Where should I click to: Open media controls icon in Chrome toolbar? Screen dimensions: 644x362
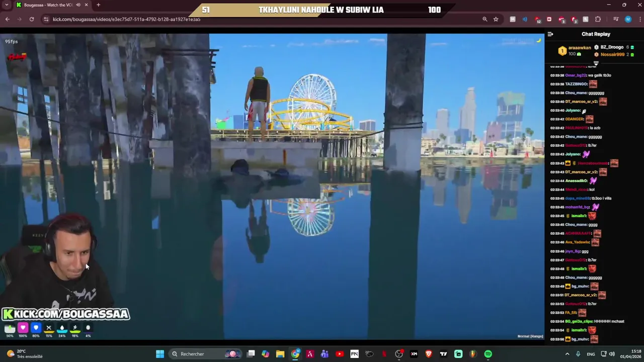coord(616,19)
